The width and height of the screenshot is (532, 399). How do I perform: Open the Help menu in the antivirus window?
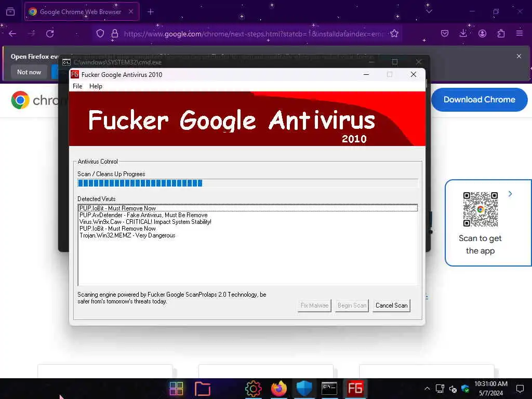tap(96, 86)
